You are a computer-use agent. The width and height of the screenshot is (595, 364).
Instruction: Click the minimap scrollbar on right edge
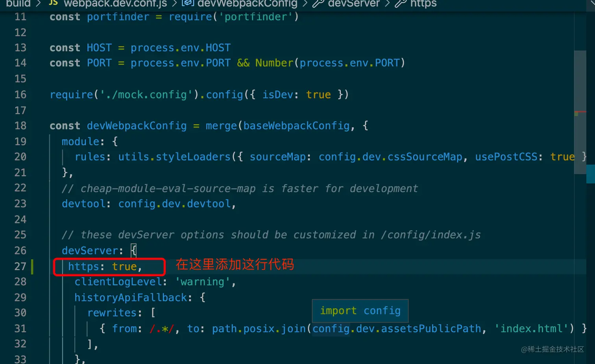tap(580, 112)
